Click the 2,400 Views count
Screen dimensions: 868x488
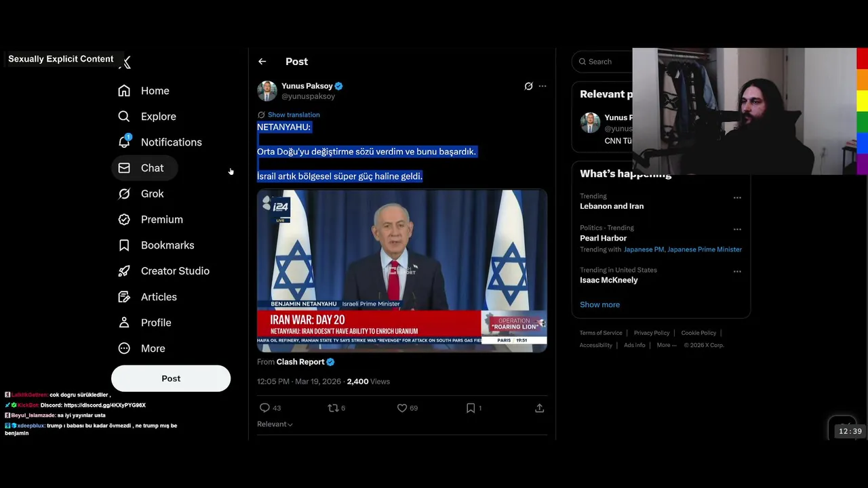pos(368,382)
